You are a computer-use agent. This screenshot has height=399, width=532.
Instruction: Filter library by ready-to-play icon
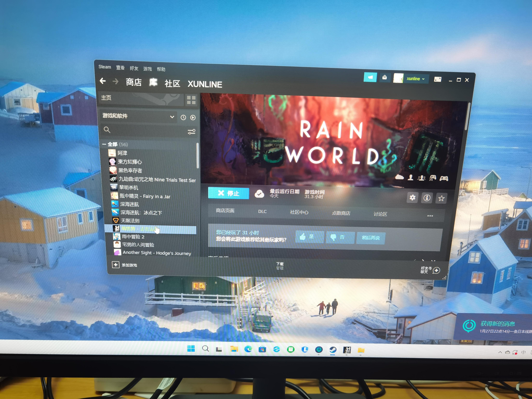tap(193, 118)
